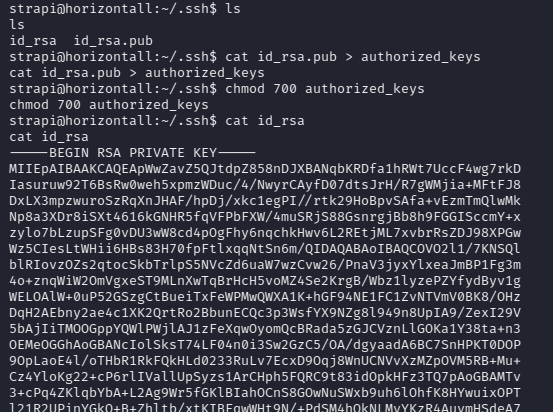
Task: Click the echoed 'cat id_rsa' output line
Action: pos(49,137)
